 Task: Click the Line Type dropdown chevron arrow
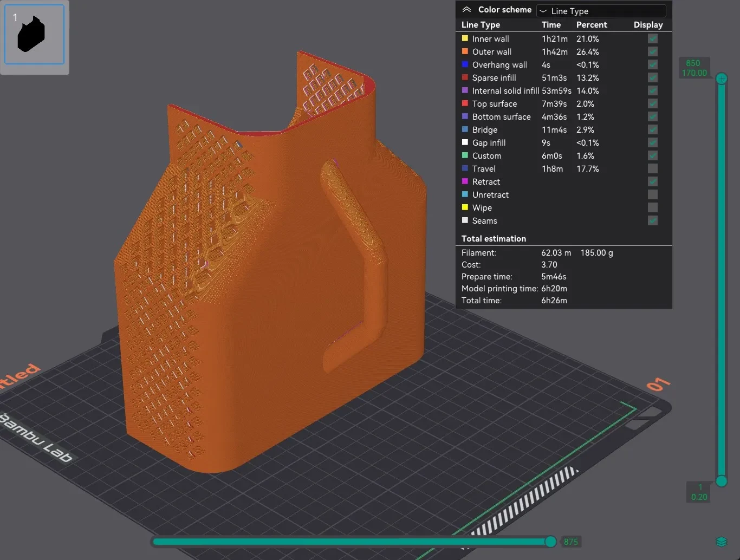tap(543, 11)
